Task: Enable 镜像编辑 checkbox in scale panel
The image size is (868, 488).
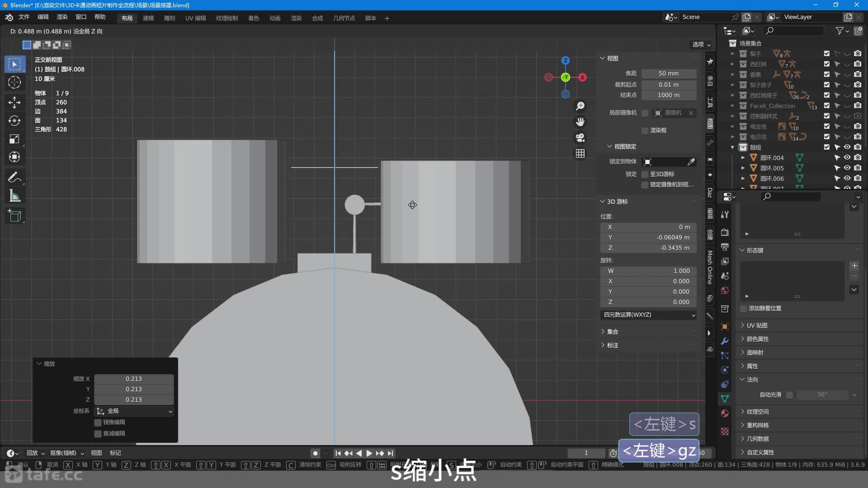Action: [x=98, y=422]
